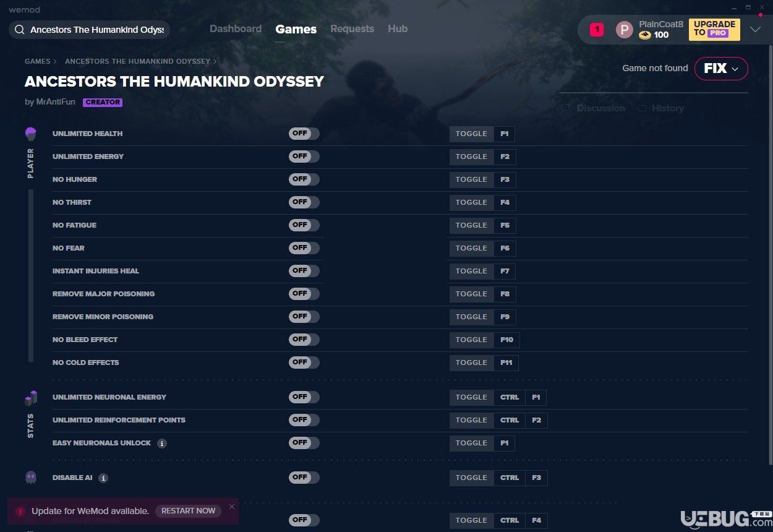Click the PlainCoat8 profile avatar

coord(625,30)
